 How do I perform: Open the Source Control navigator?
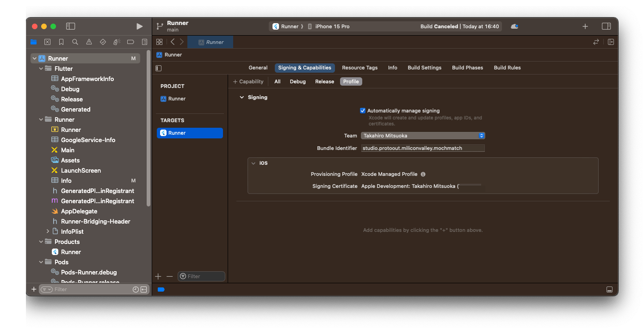[47, 42]
